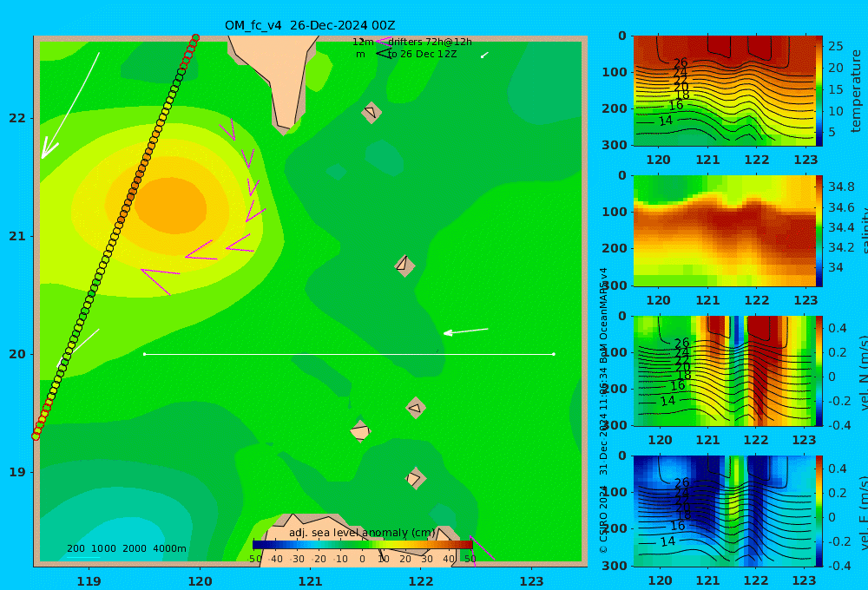Click the island polygon near 19N 122E

[415, 478]
